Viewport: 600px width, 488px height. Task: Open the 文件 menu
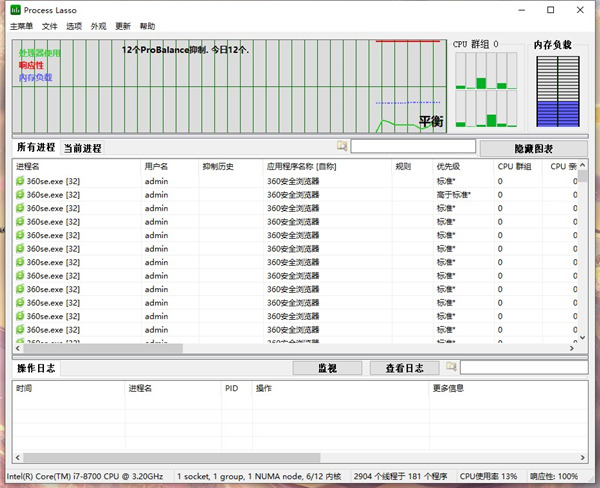(50, 26)
